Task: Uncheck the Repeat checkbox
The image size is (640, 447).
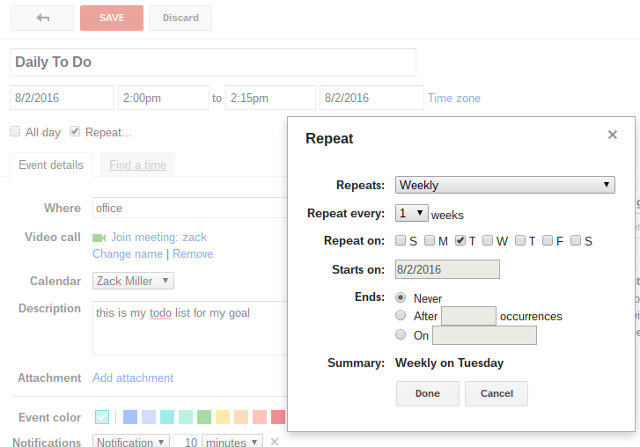Action: pos(75,131)
